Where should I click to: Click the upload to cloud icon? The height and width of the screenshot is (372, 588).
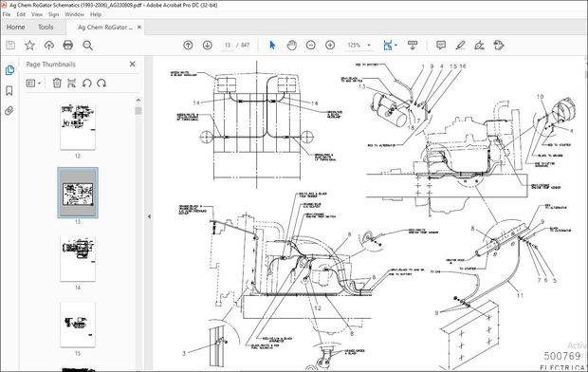(x=48, y=46)
